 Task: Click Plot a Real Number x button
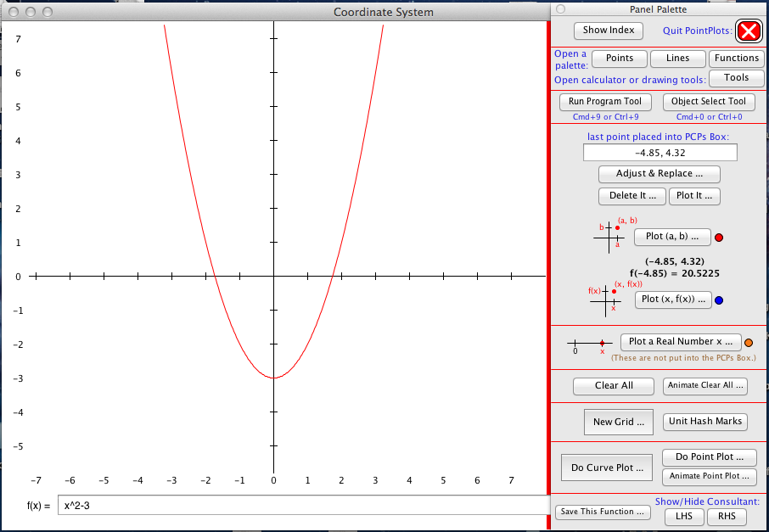pos(681,342)
